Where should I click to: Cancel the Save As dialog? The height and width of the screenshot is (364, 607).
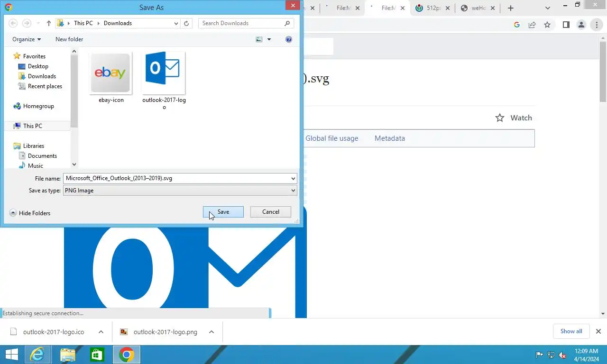click(270, 212)
